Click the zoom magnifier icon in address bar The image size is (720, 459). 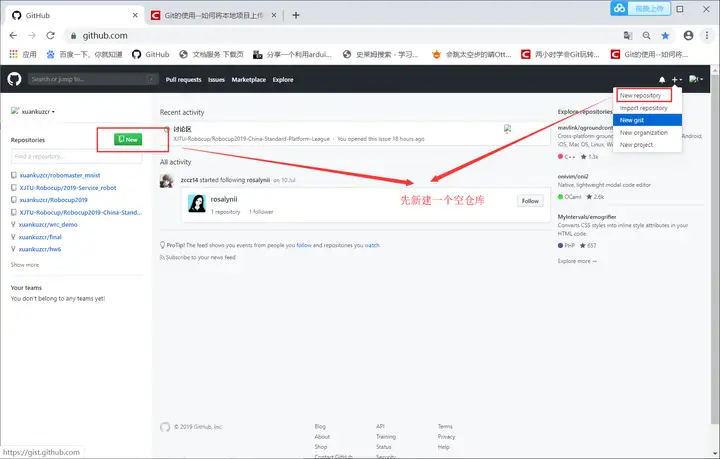[647, 35]
